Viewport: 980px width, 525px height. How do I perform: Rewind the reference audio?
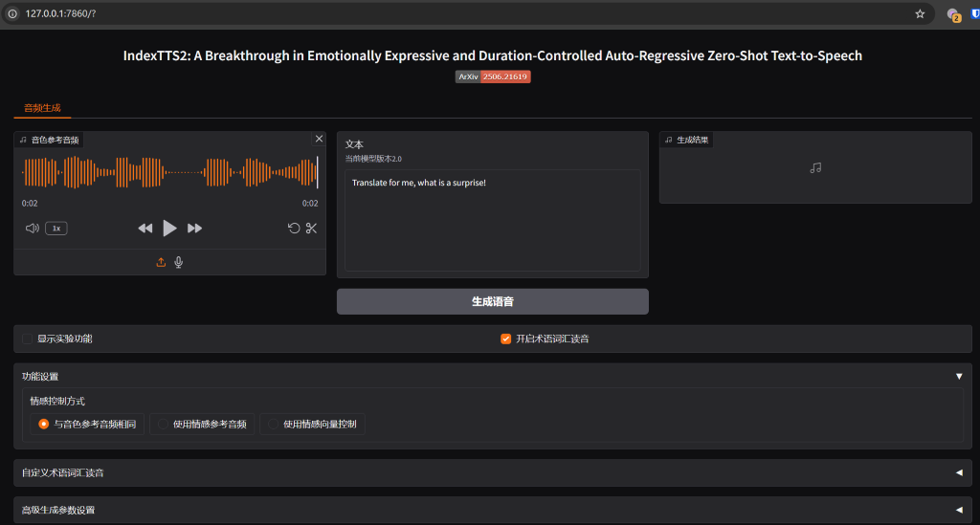pos(145,229)
